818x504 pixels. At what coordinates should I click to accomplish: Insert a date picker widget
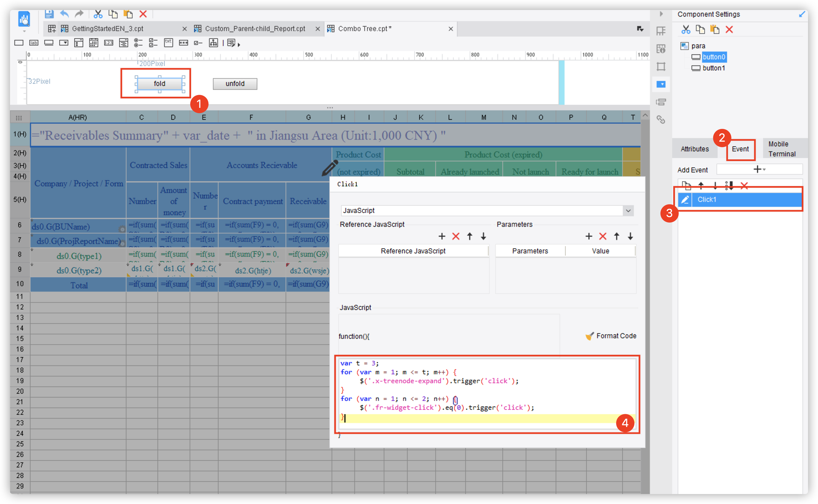[93, 43]
